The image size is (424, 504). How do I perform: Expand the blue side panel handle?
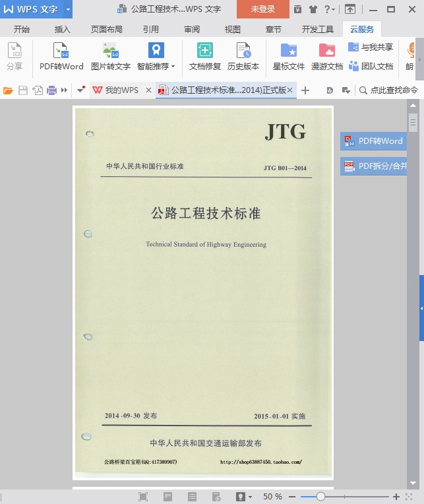[x=421, y=308]
